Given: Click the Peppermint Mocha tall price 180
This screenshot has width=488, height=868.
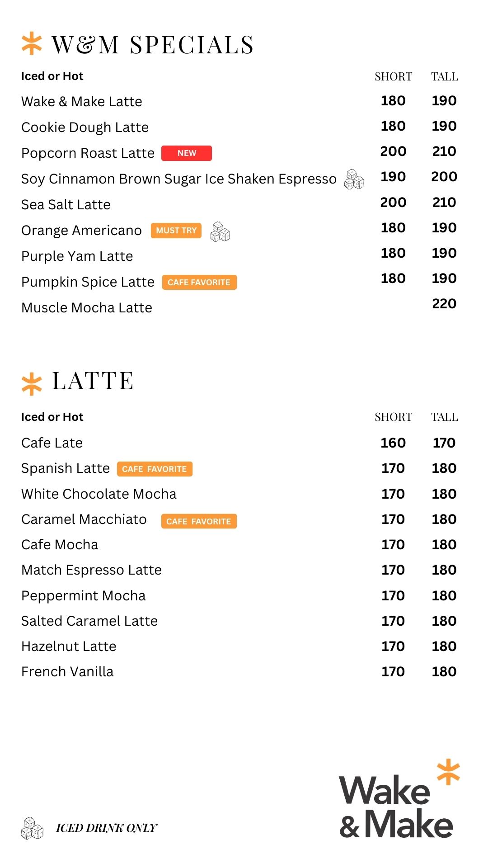Looking at the screenshot, I should 444,596.
